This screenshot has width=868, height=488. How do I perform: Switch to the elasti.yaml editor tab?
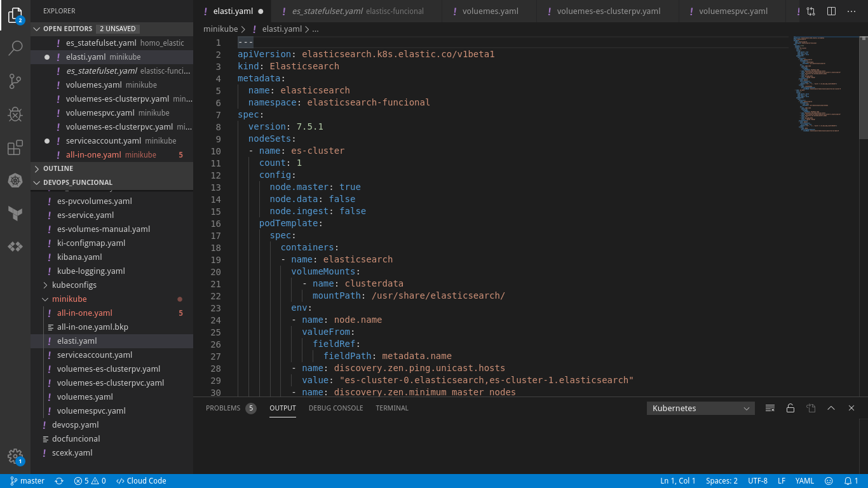(x=233, y=11)
